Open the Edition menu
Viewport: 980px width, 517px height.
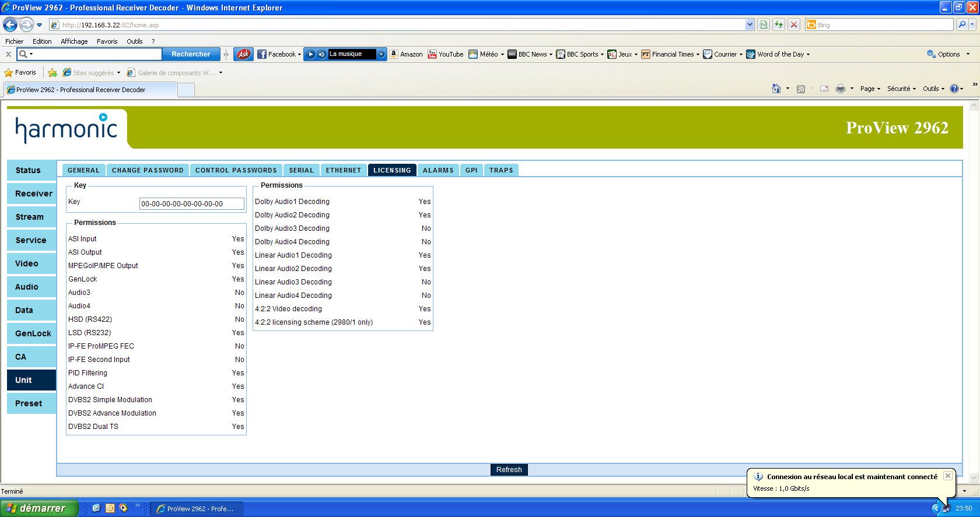42,41
